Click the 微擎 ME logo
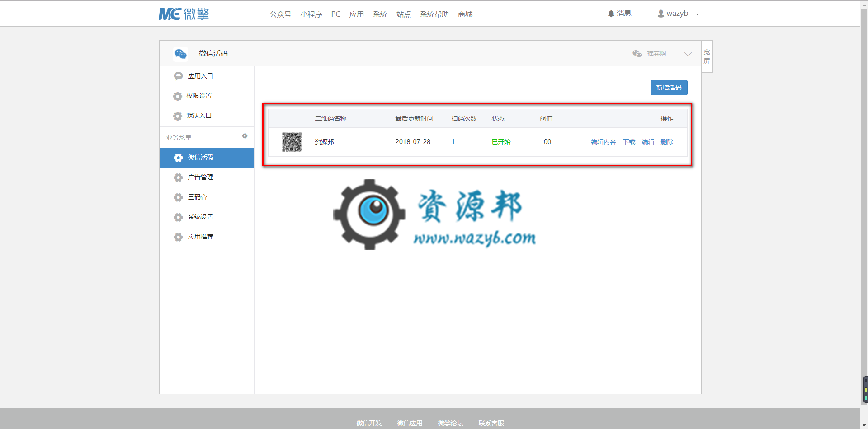 184,14
